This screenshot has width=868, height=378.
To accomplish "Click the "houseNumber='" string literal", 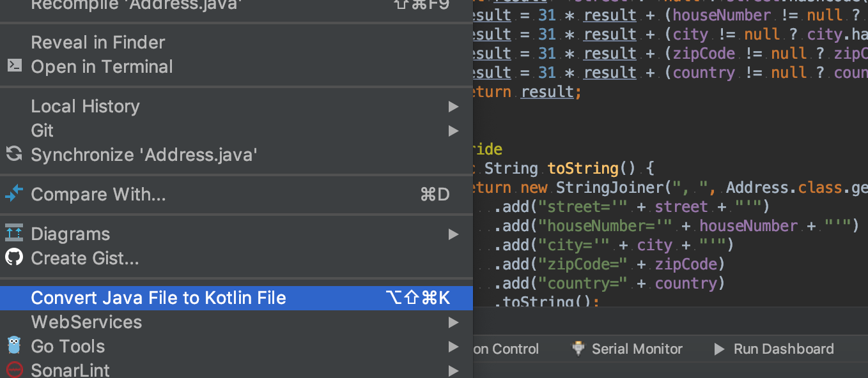I will (606, 226).
